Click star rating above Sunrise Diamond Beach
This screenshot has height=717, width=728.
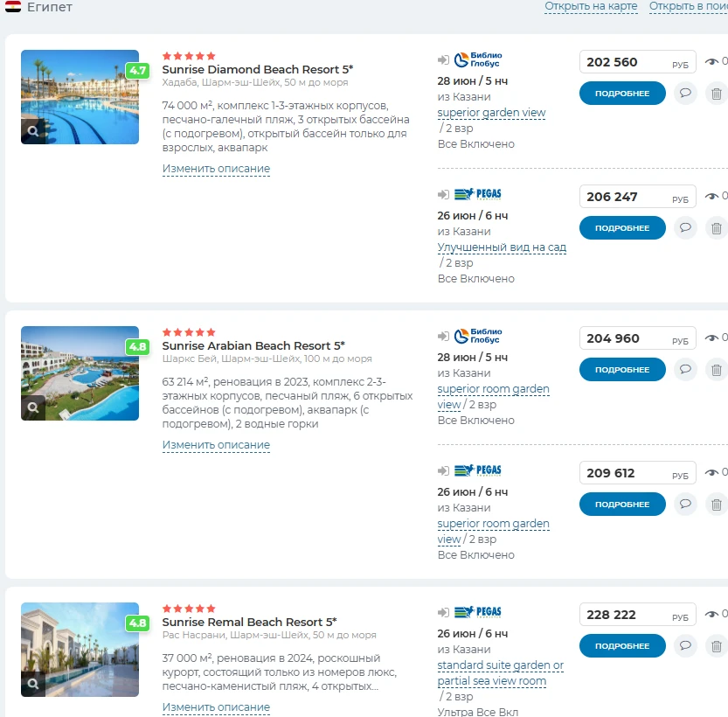189,56
